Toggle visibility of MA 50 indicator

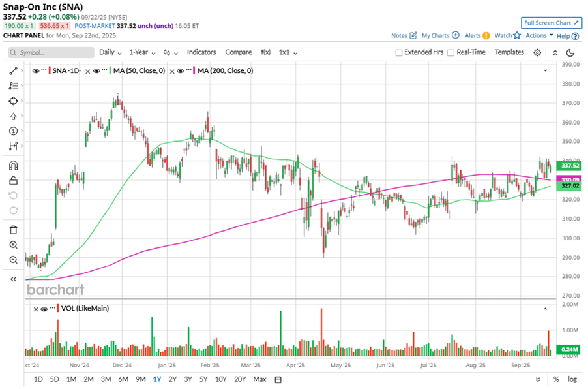click(x=96, y=71)
